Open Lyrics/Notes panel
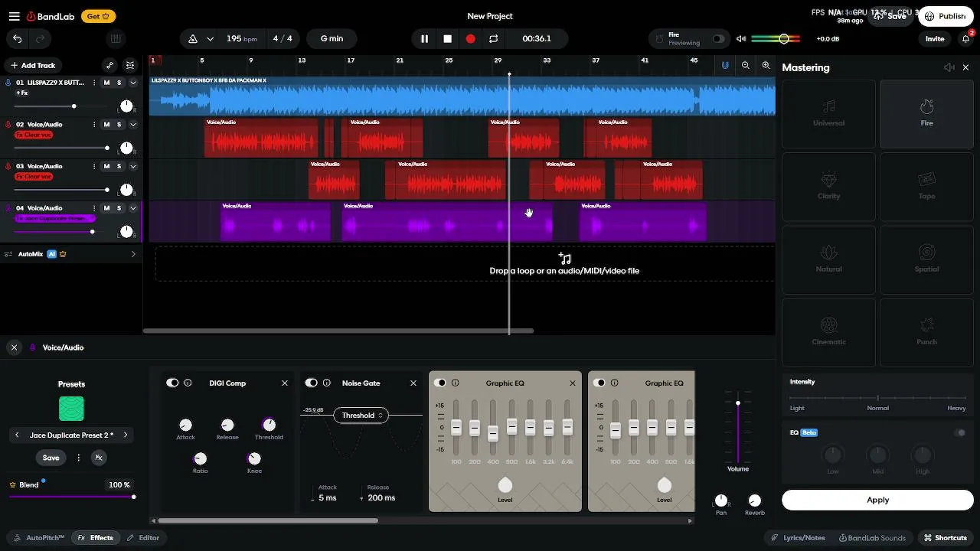980x551 pixels. coord(798,538)
